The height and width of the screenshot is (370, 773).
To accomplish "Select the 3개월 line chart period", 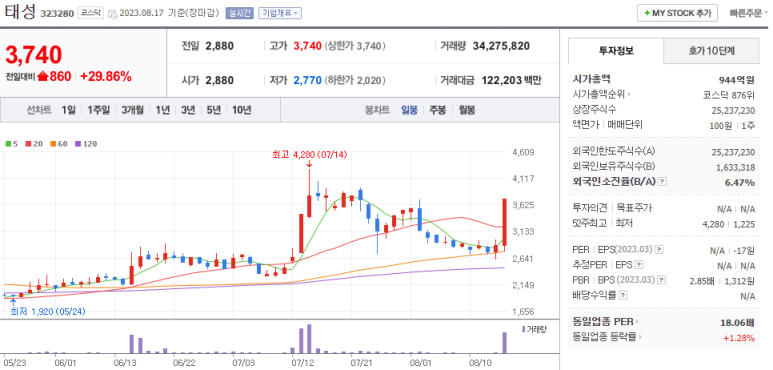I will click(x=133, y=110).
